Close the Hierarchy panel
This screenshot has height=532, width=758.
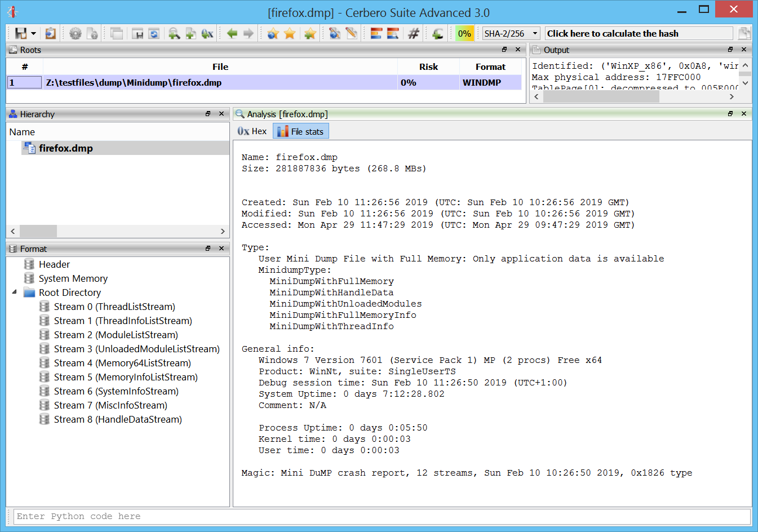[x=221, y=114]
